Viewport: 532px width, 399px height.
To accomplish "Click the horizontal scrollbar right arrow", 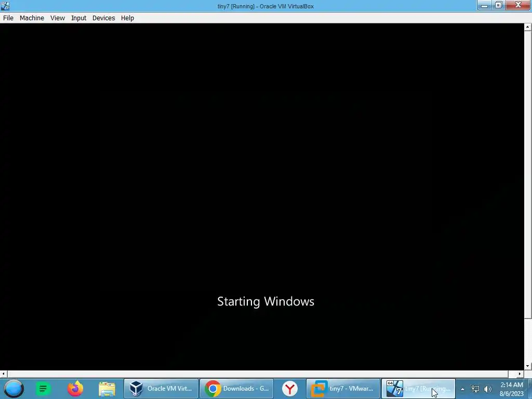I will 520,374.
